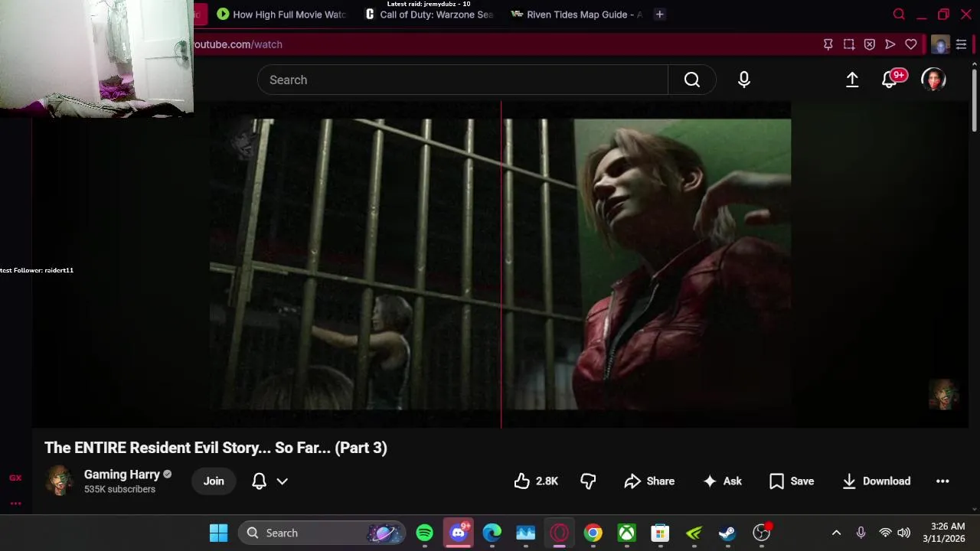The image size is (980, 551).
Task: Click the YouTube search magnifier button
Action: (x=692, y=80)
